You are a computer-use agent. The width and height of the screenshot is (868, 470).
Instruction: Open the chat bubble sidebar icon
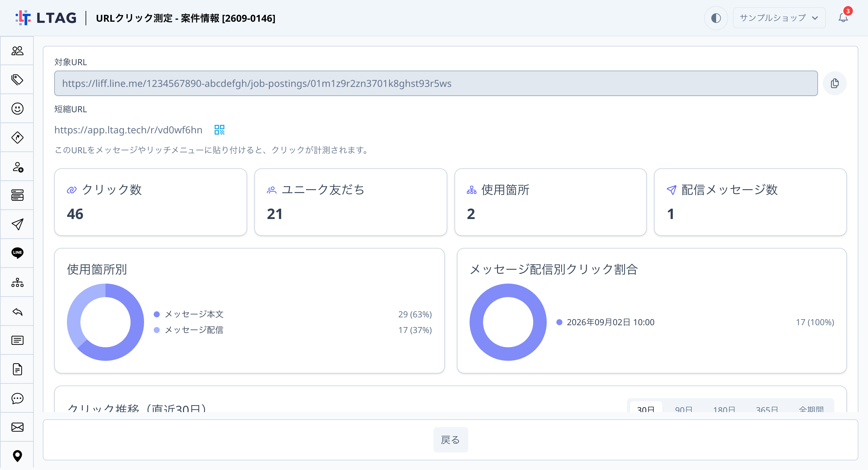coord(17,399)
